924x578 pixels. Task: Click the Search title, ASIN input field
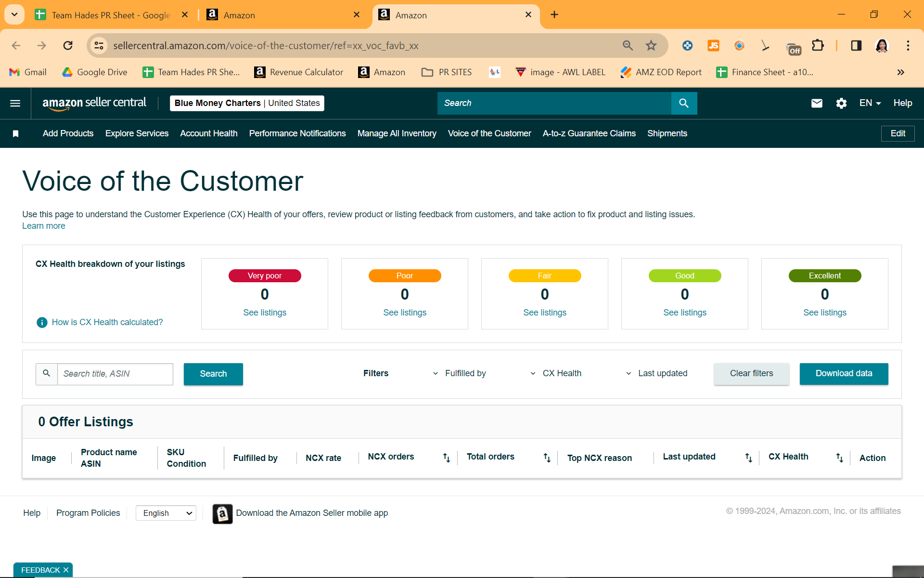(x=115, y=374)
